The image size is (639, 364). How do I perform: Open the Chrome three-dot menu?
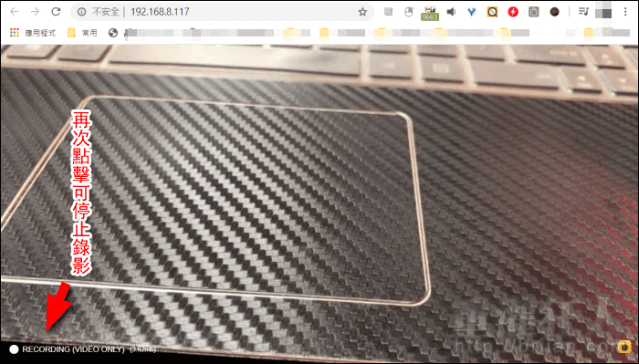click(x=625, y=12)
